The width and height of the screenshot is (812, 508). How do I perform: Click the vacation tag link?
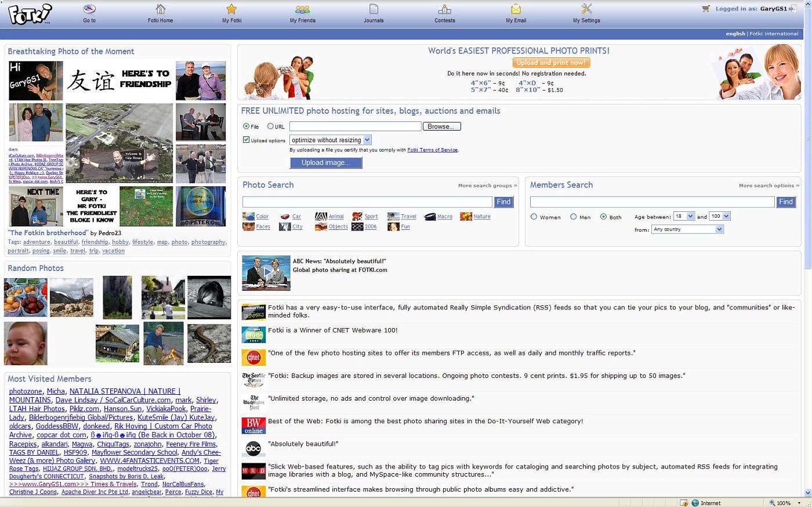point(113,251)
